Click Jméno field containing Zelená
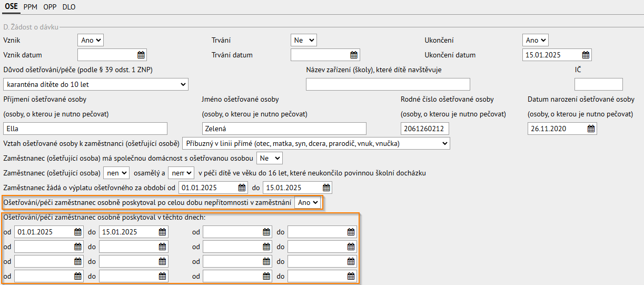This screenshot has height=285, width=644. tap(284, 129)
